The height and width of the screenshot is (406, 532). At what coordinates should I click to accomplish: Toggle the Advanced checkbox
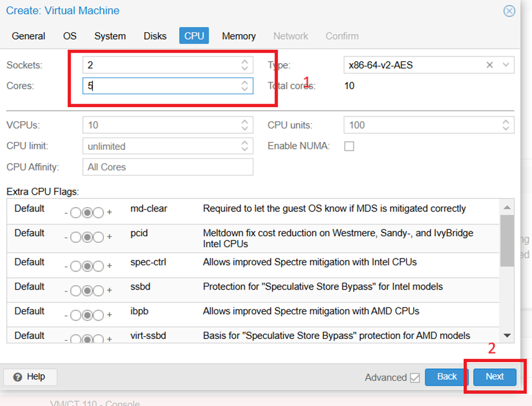414,377
